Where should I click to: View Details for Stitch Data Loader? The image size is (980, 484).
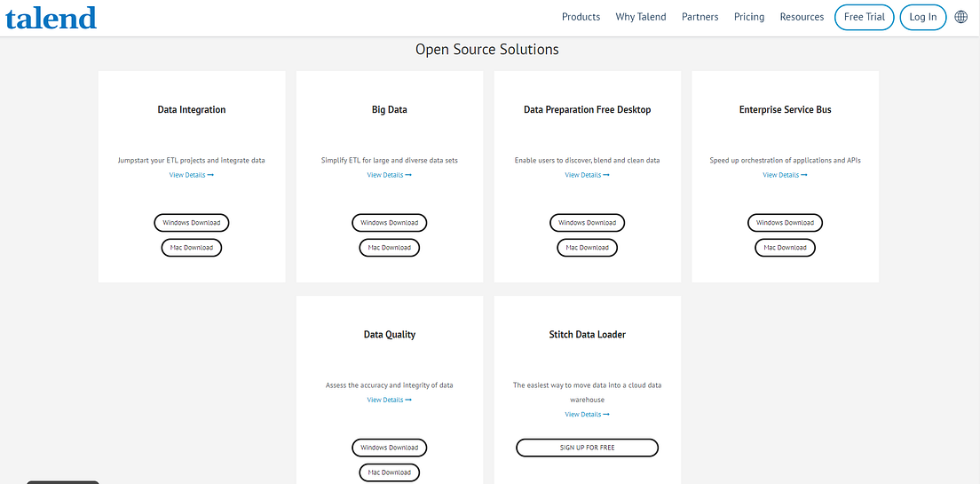pos(587,415)
